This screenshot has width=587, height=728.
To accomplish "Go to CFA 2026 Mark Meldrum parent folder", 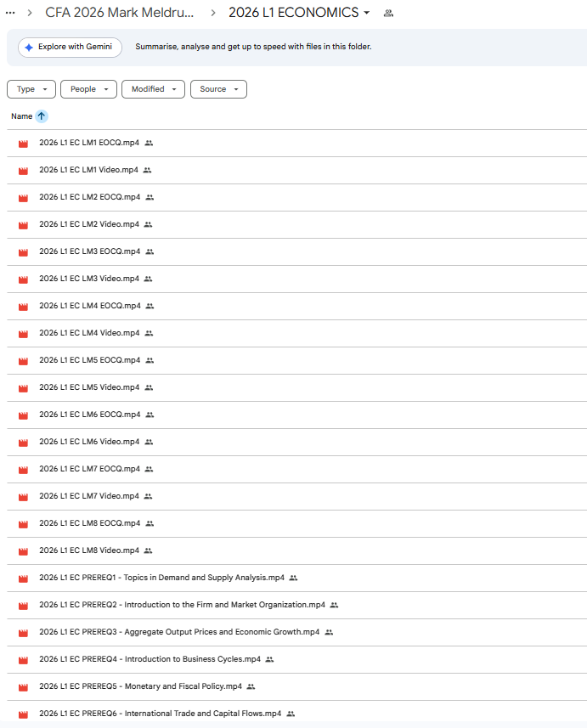I will 119,13.
